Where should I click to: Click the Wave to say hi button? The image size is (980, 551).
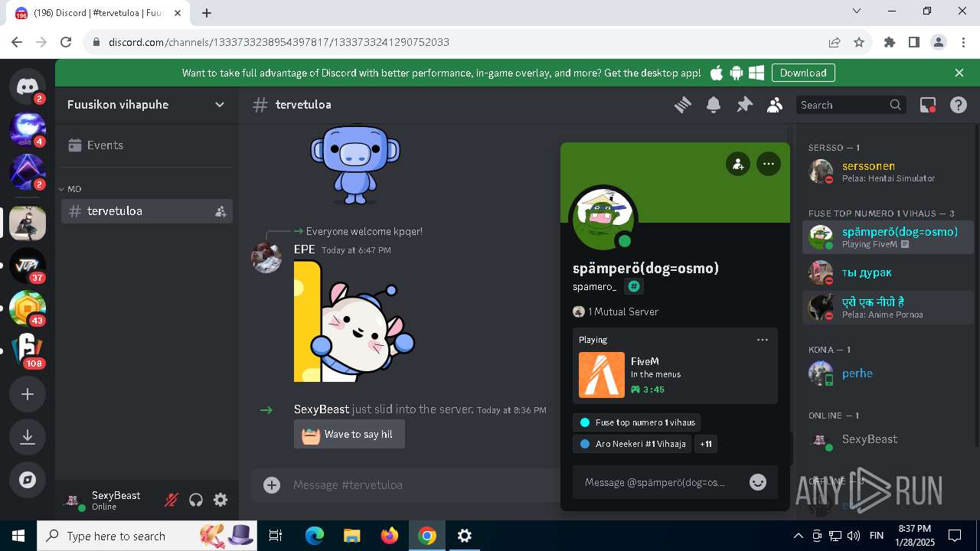349,434
